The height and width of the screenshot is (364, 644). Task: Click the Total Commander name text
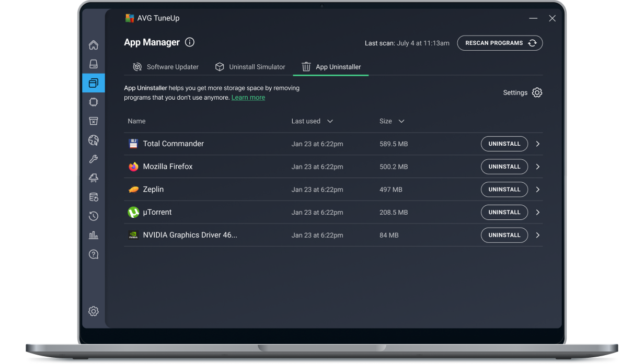tap(174, 144)
